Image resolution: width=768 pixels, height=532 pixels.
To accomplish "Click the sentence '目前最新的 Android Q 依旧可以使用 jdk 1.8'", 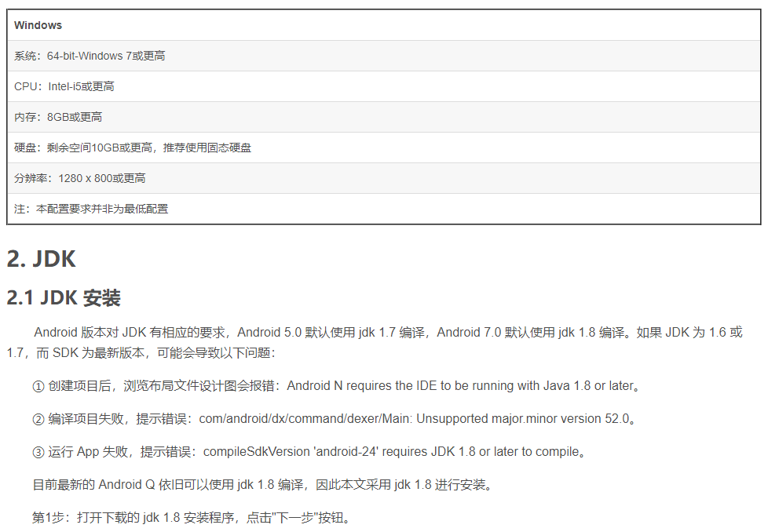I will pos(262,484).
